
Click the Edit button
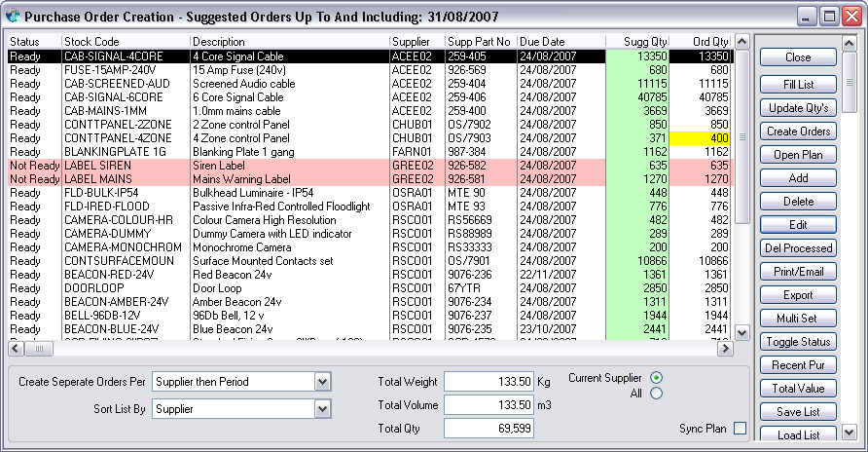(x=798, y=225)
